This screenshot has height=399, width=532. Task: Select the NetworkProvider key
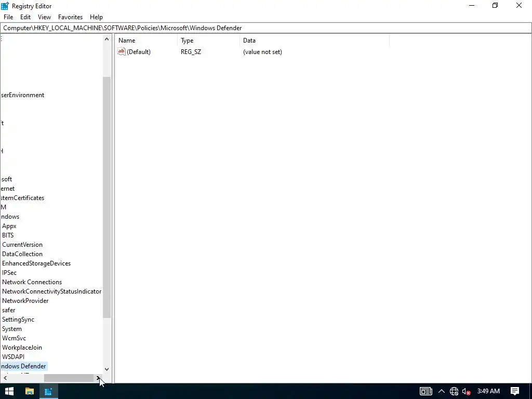click(x=25, y=301)
